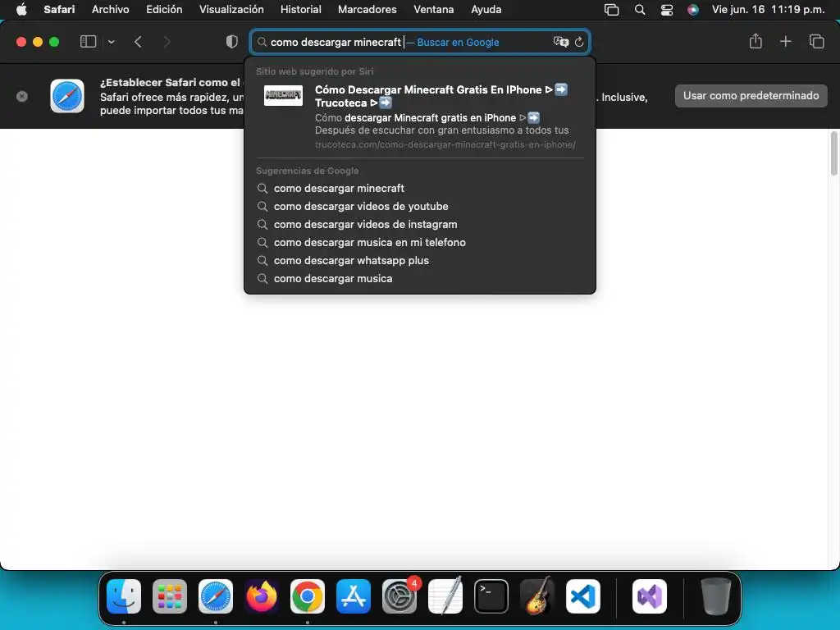Click the address bar search field

pyautogui.click(x=420, y=42)
